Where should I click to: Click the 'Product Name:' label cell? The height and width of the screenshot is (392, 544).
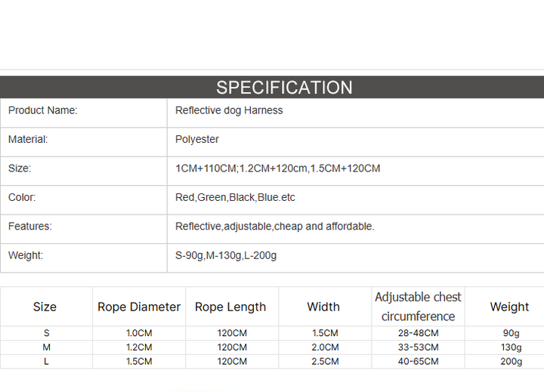click(84, 113)
